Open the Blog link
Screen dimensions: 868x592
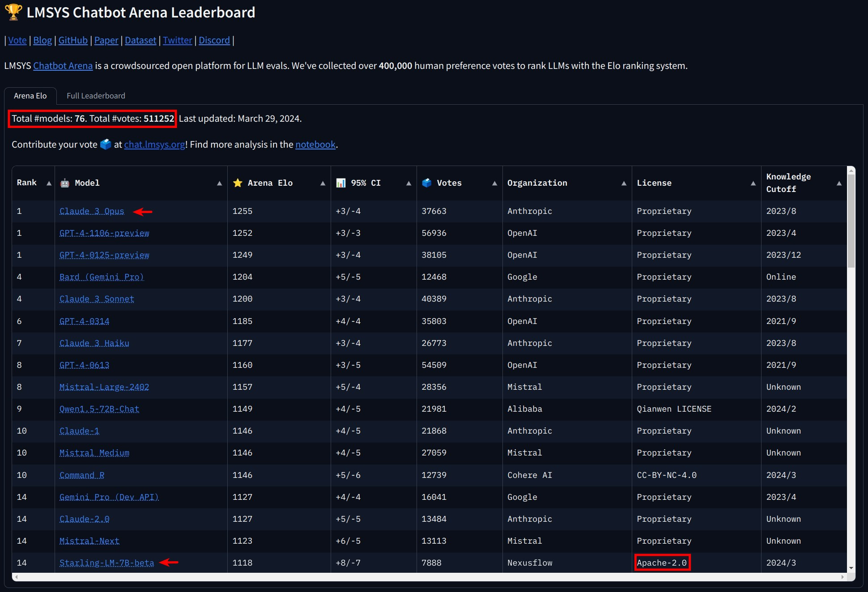coord(43,40)
